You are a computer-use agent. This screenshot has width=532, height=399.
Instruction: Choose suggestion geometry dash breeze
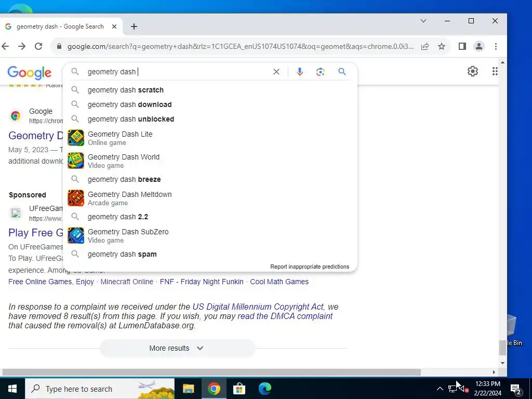210,179
